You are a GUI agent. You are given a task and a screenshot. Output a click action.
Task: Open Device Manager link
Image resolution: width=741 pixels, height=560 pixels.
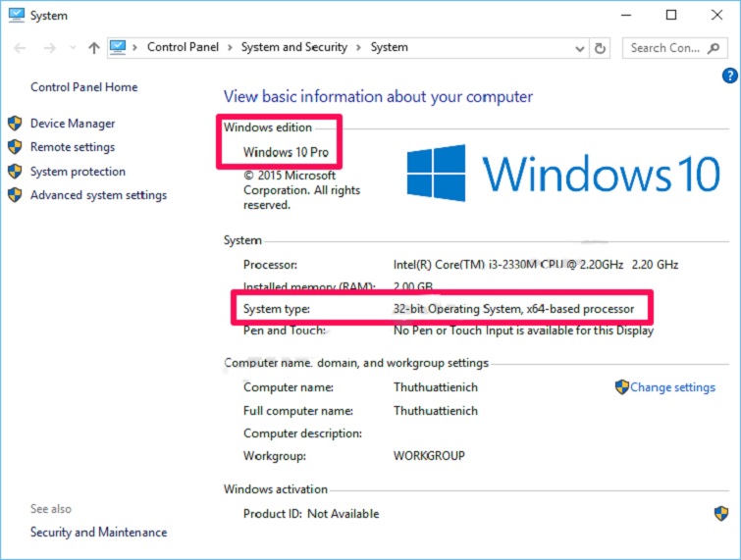[73, 124]
